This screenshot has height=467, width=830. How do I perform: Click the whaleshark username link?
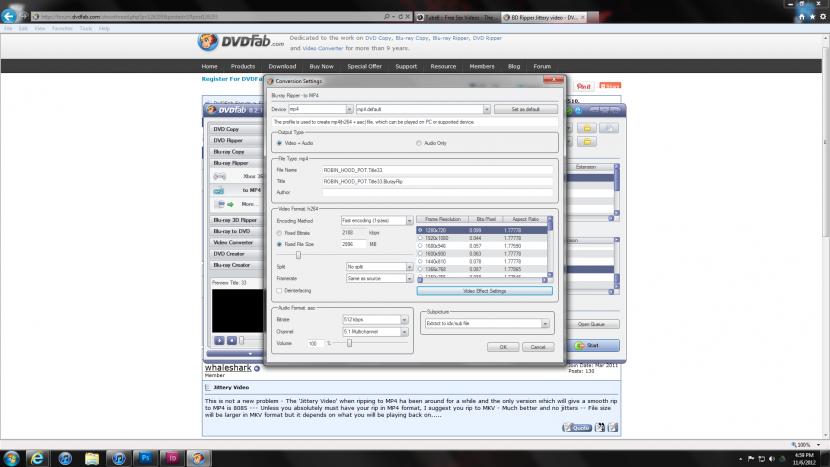point(228,367)
